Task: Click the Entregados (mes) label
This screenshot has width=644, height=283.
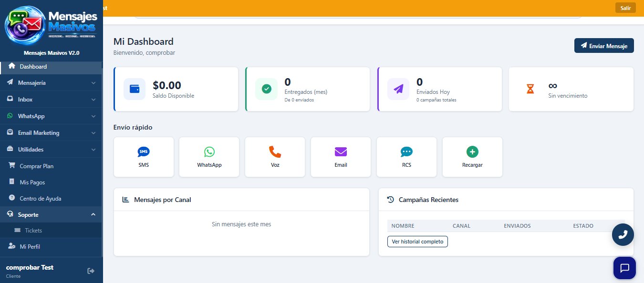Action: click(x=306, y=92)
